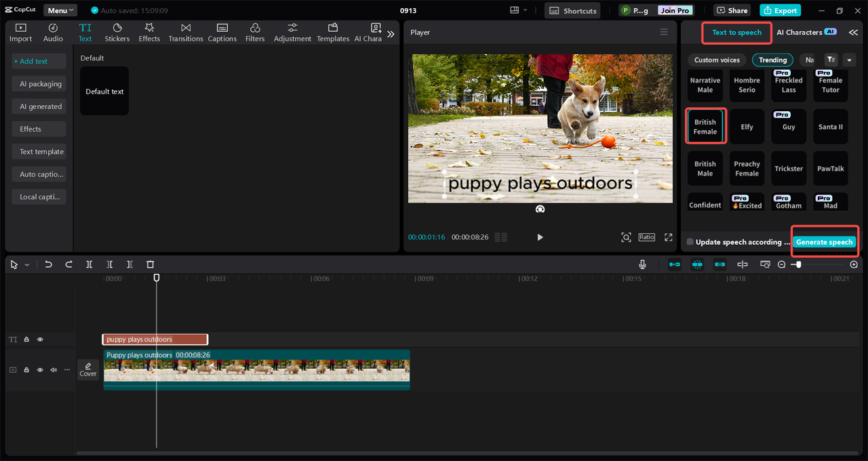Select Text template in text sidebar

[x=40, y=152]
